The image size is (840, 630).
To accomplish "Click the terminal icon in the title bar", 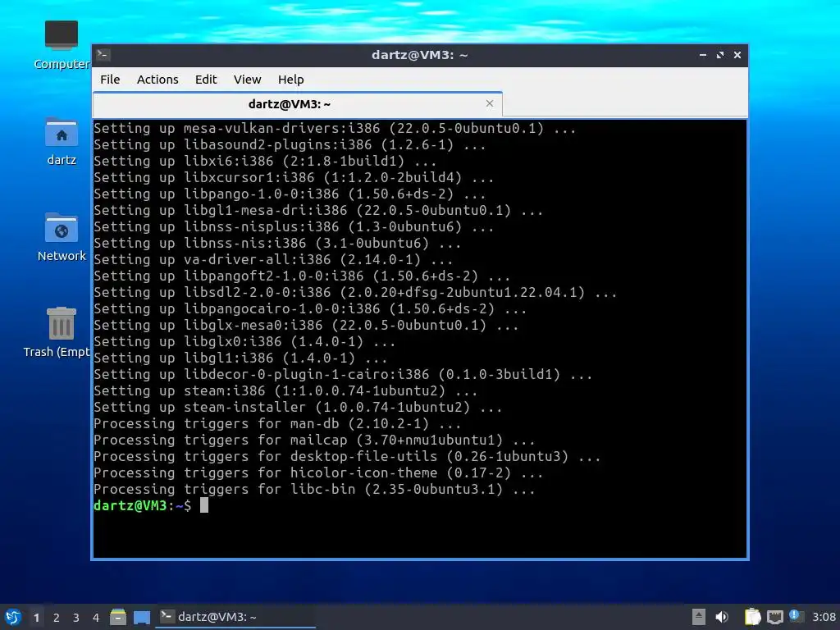I will [103, 55].
